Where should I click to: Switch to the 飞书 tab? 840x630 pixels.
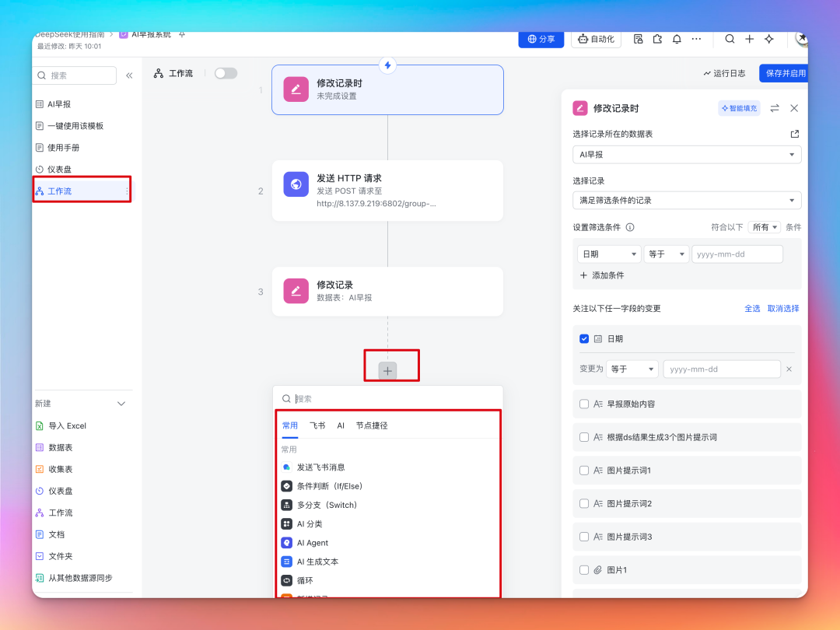[317, 425]
